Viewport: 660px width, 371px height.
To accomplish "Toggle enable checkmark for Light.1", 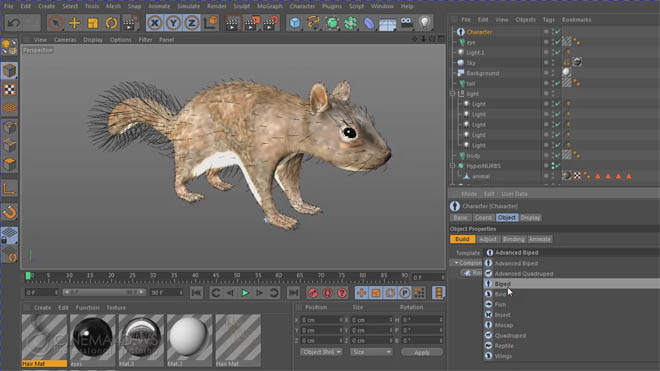I will point(557,53).
